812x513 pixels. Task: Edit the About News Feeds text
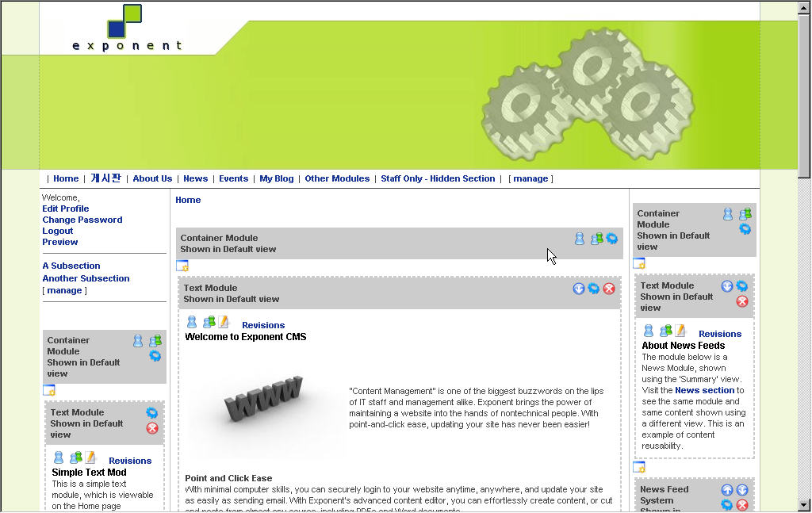tap(680, 331)
